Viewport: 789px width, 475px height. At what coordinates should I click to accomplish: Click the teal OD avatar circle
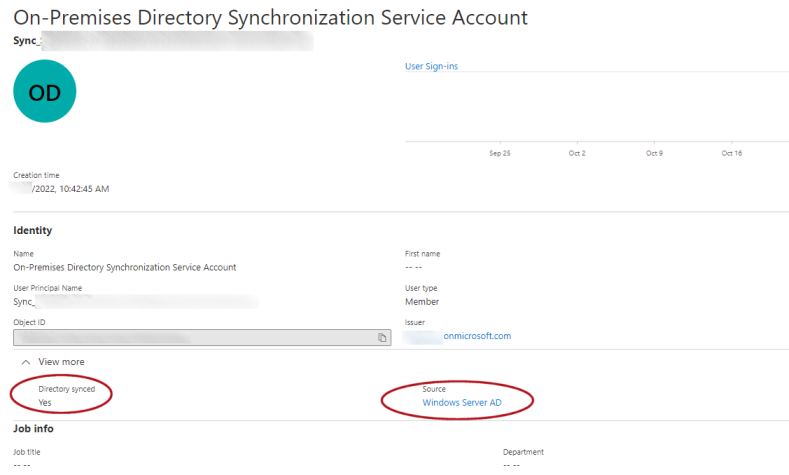coord(45,92)
